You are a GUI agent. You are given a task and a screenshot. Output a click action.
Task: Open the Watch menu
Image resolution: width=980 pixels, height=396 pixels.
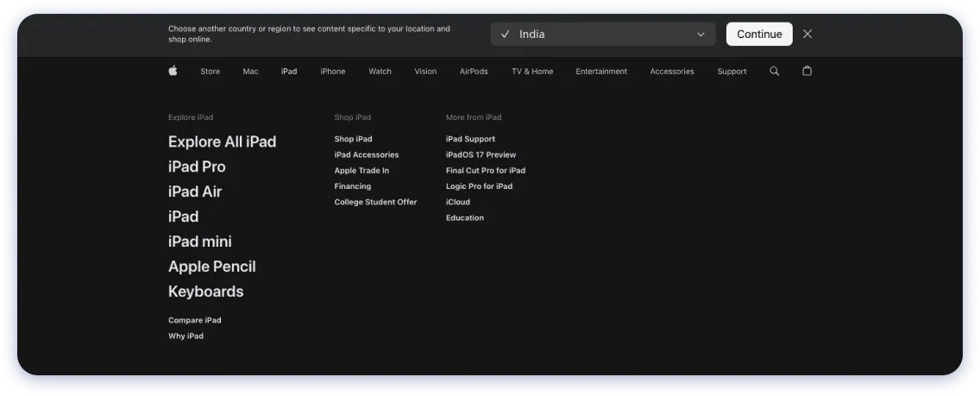[x=380, y=72]
